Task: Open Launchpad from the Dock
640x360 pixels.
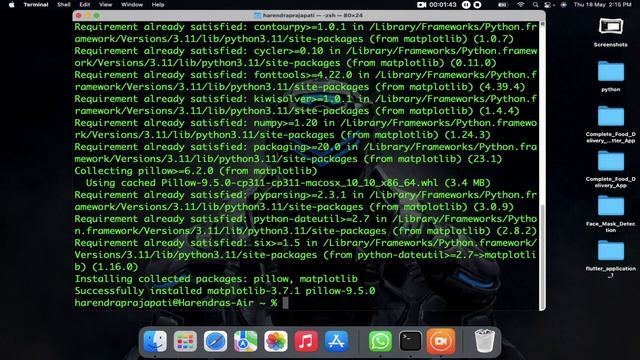Action: click(x=185, y=341)
